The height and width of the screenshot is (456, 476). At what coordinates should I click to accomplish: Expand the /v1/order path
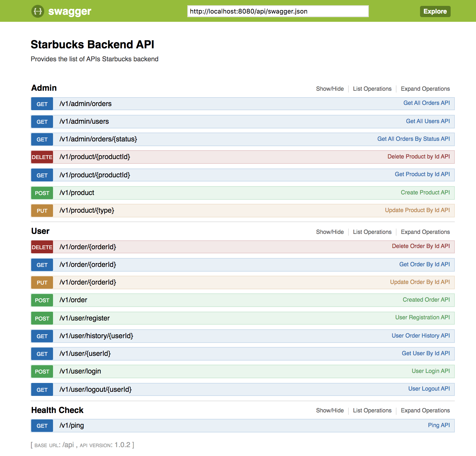[x=73, y=300]
